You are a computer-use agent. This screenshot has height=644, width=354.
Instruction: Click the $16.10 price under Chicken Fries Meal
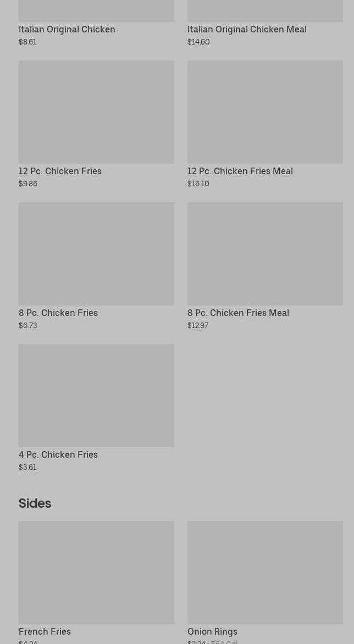tap(198, 184)
